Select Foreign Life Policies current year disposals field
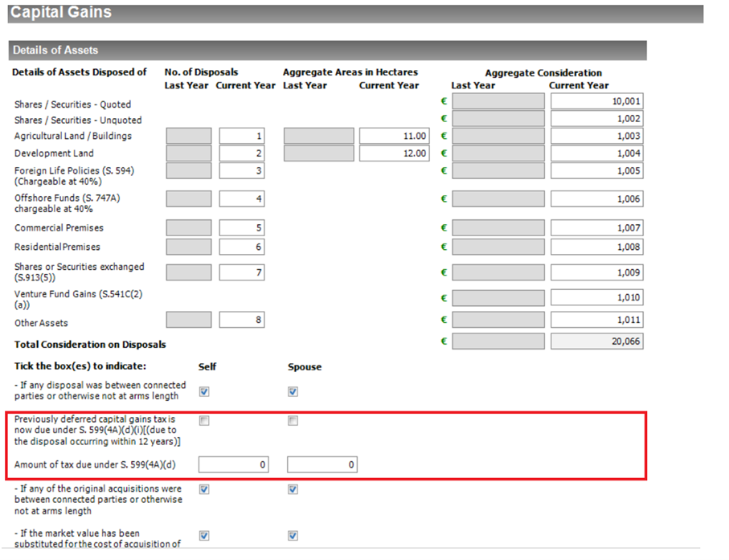 click(242, 171)
